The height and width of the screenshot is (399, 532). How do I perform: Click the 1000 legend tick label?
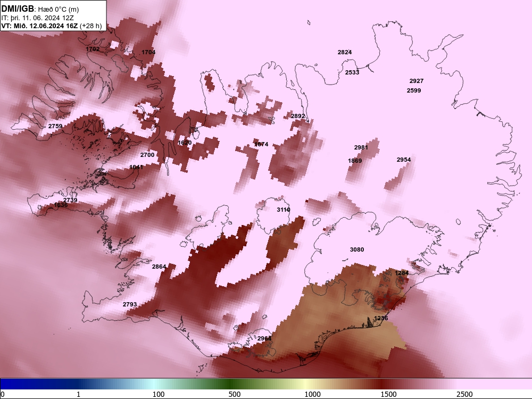[312, 394]
